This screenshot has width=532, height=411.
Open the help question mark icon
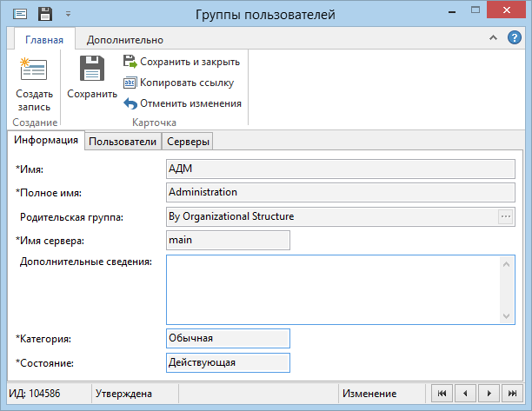pos(515,37)
